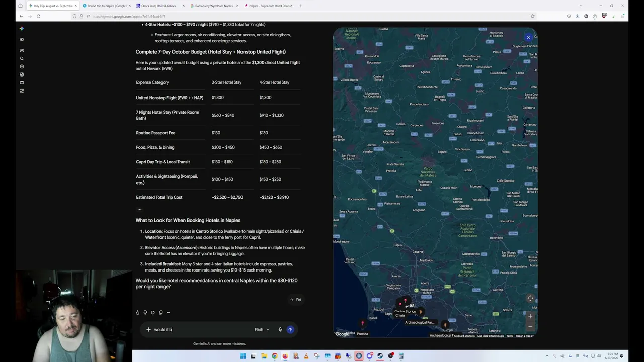Select the Centro Storico map pin

(405, 301)
